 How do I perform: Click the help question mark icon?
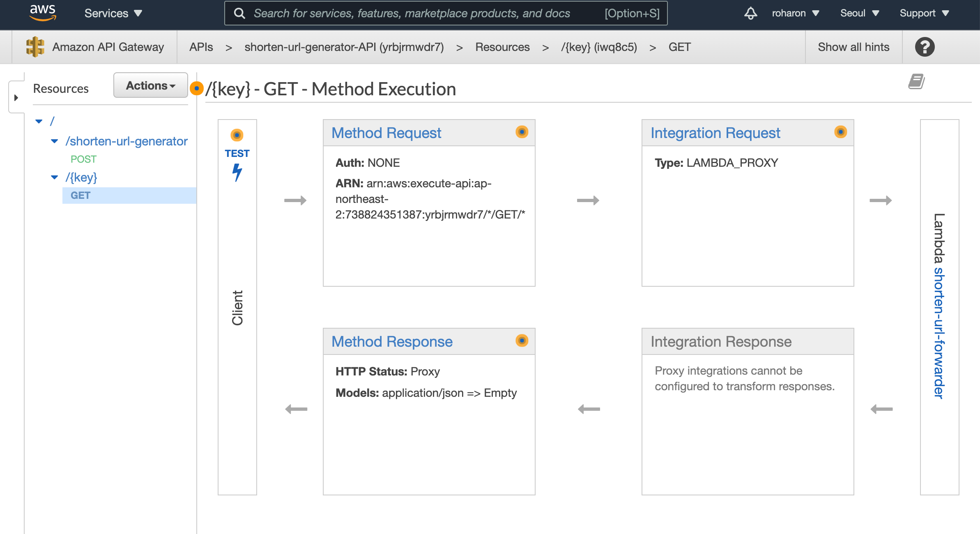click(925, 47)
